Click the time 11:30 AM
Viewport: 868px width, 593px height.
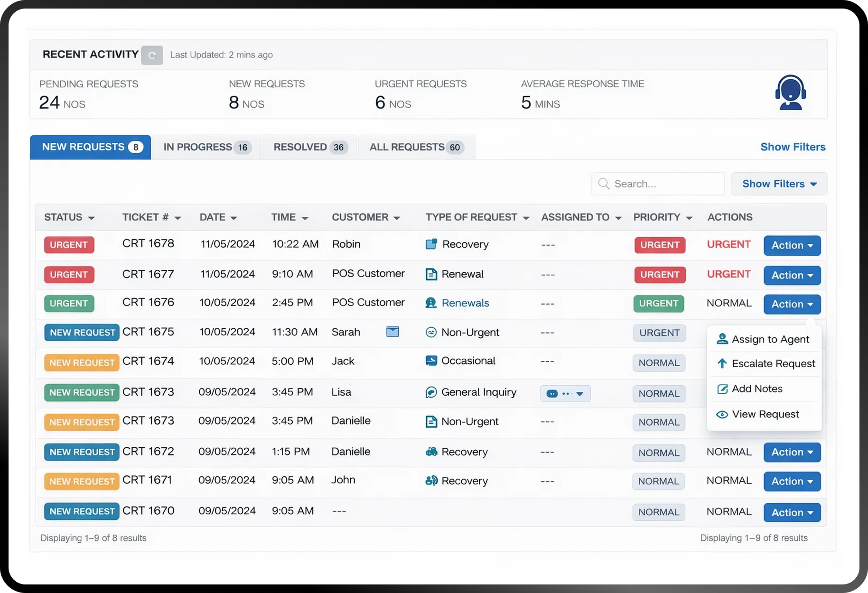click(295, 332)
